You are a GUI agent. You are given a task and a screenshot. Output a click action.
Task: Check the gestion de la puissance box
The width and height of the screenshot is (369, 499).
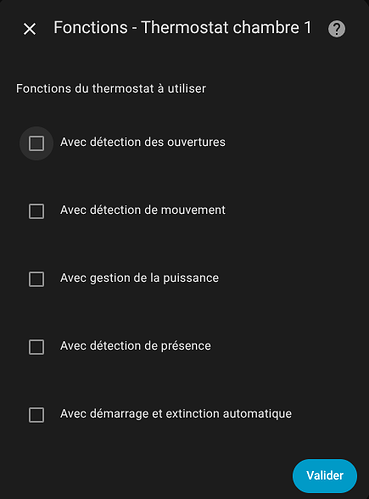[36, 279]
